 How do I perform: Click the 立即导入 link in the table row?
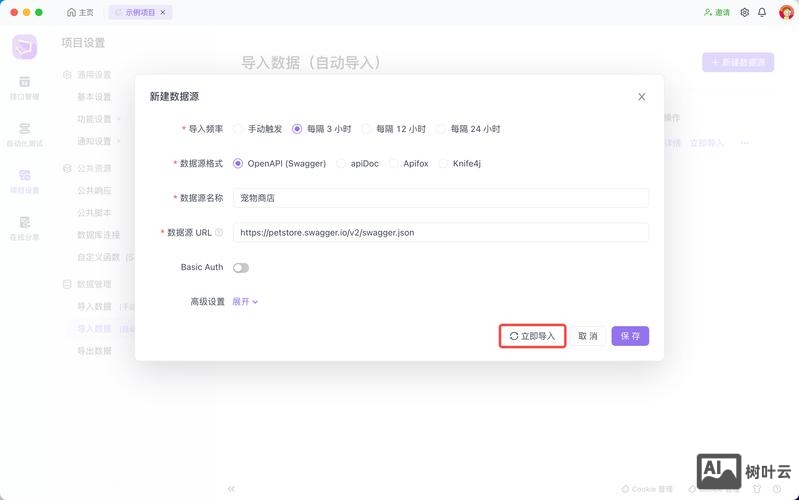(x=707, y=143)
